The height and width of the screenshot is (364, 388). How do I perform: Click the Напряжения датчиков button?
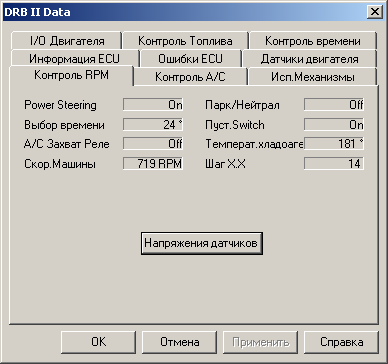click(x=202, y=243)
